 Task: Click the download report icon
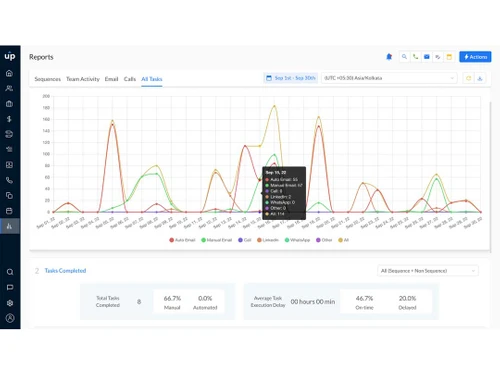[x=480, y=78]
